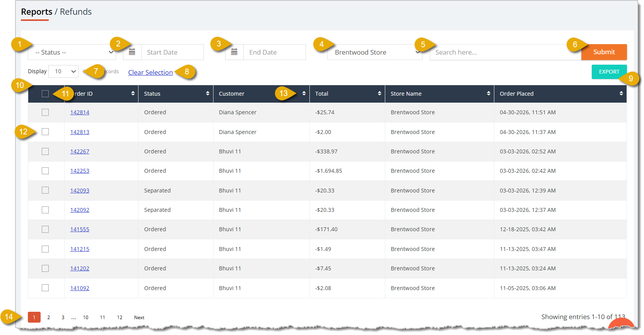Toggle the select-all checkbox in header
Image resolution: width=644 pixels, height=335 pixels.
click(x=45, y=94)
